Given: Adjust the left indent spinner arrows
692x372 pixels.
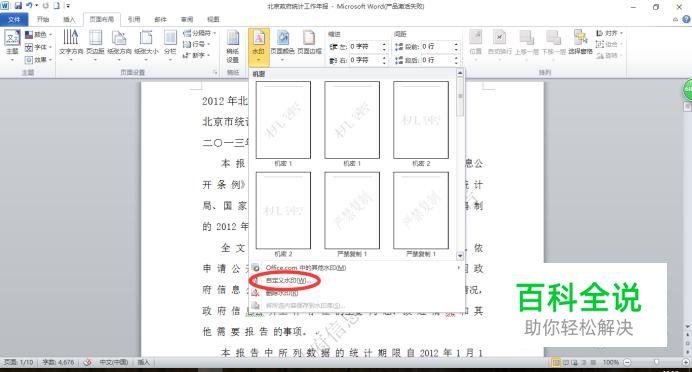Looking at the screenshot, I should (x=384, y=46).
